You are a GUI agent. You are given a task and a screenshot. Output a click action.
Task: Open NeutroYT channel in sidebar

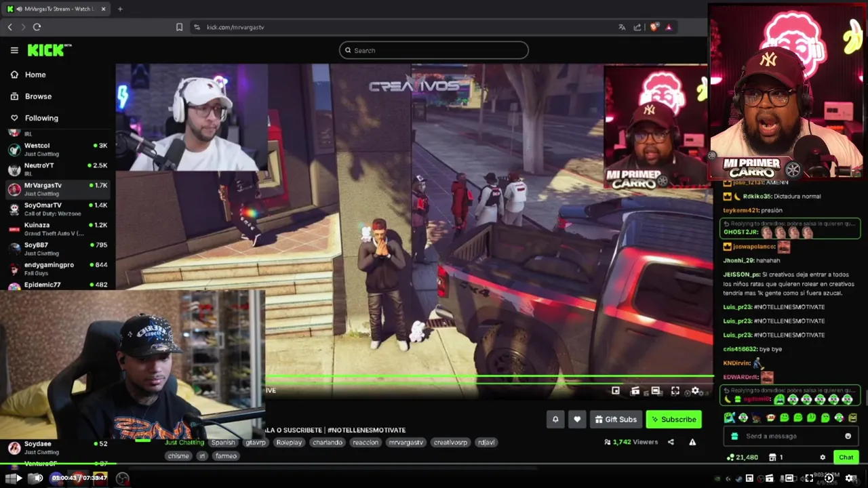tap(57, 169)
